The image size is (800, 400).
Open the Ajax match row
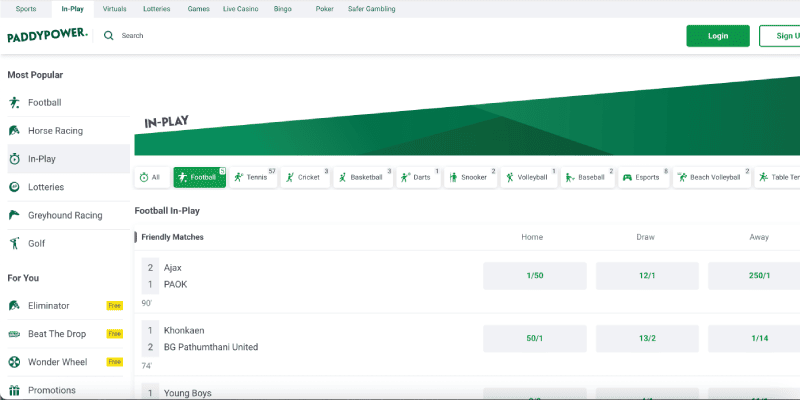click(173, 267)
